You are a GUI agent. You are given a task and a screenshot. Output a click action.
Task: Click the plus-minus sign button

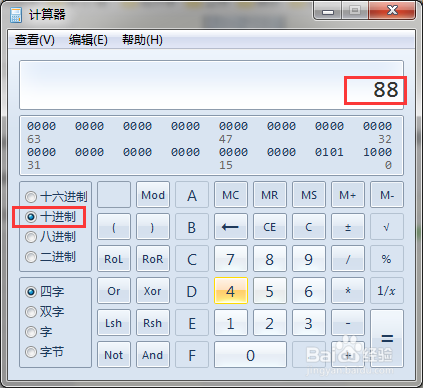(348, 227)
